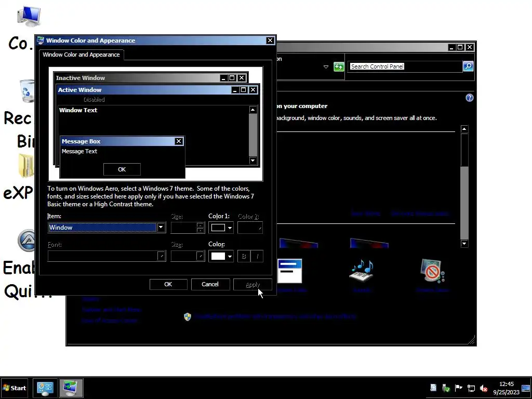This screenshot has height=399, width=532.
Task: Click the preview window's scroll down arrow
Action: tap(253, 161)
